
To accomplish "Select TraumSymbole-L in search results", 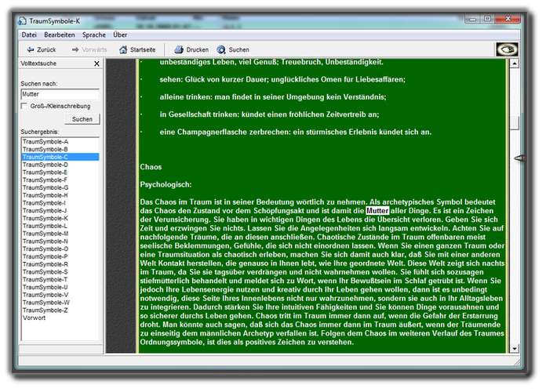I will pos(45,226).
